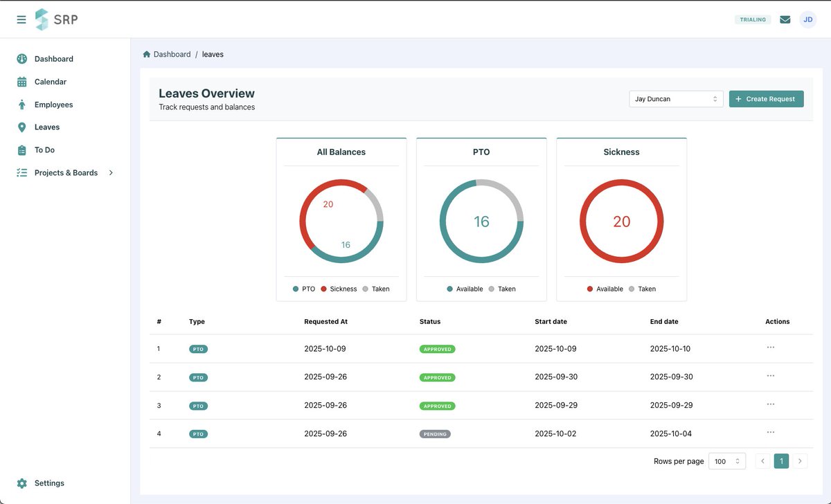Open actions ellipsis for row 1
The height and width of the screenshot is (504, 831).
[x=770, y=348]
